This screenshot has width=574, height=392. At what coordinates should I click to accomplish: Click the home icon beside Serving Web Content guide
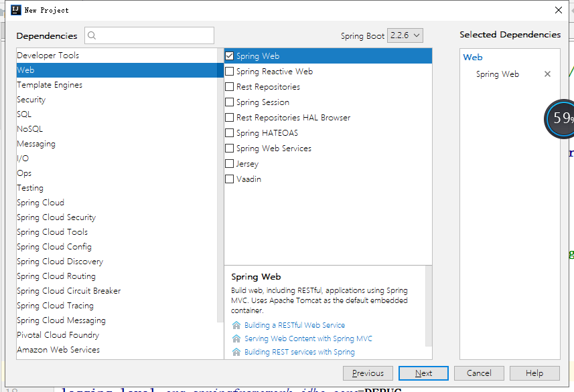[x=235, y=338]
